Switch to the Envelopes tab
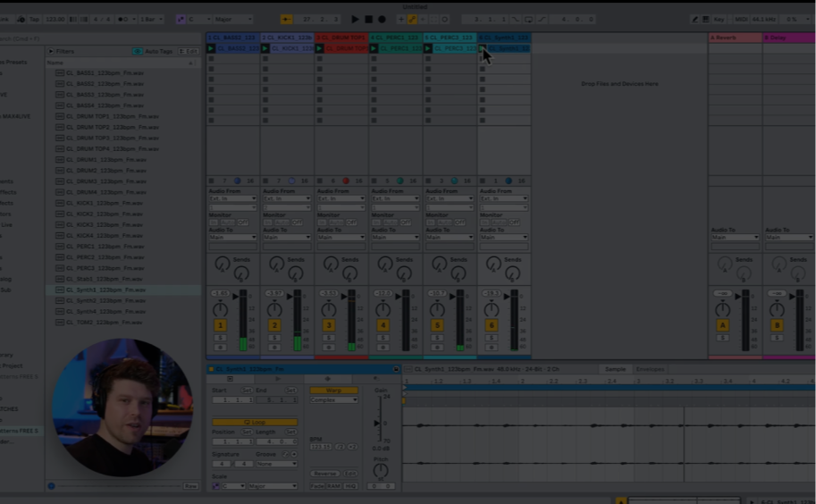The width and height of the screenshot is (816, 504). click(x=650, y=369)
